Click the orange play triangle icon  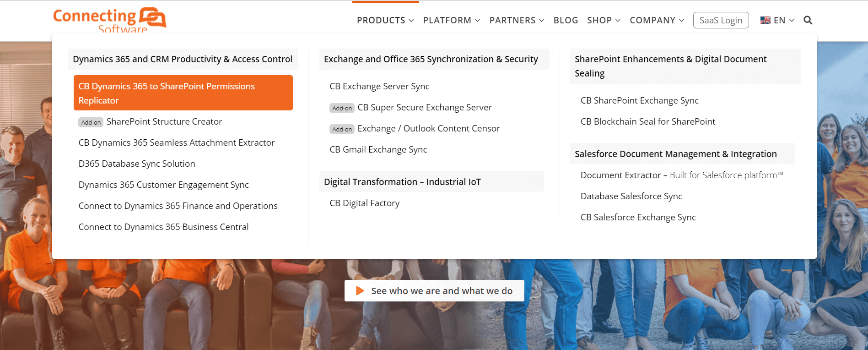coord(360,291)
